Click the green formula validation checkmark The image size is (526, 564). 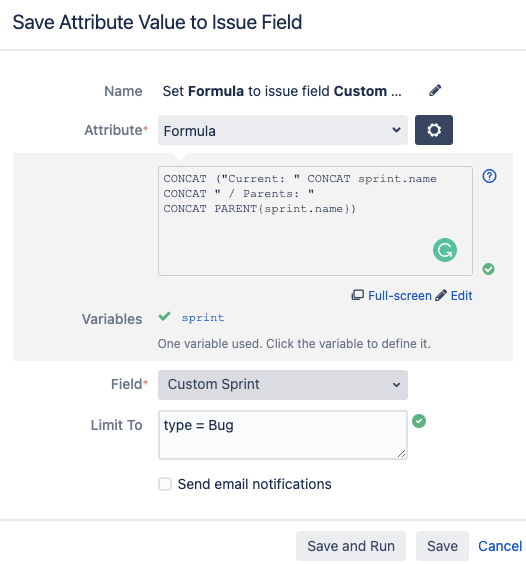click(x=488, y=269)
